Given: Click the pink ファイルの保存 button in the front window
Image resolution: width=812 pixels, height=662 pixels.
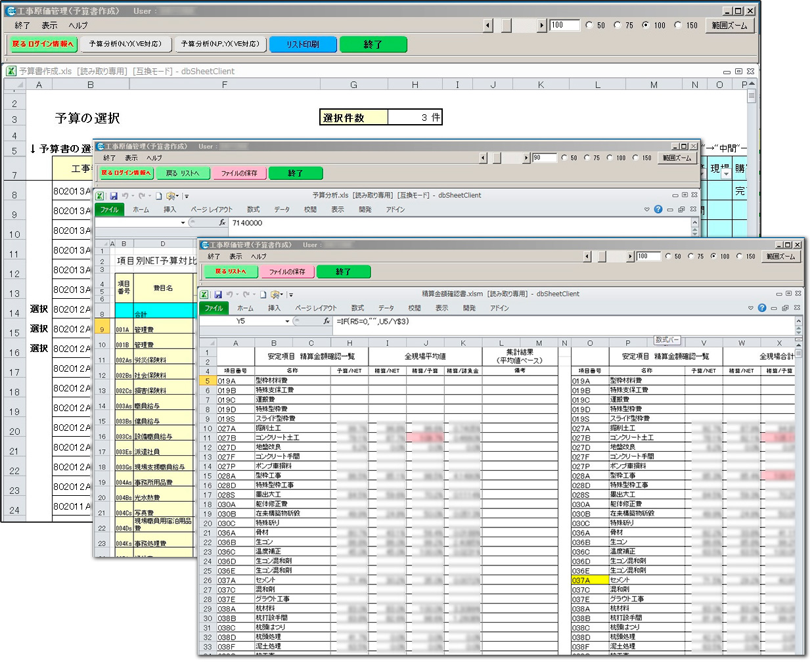Looking at the screenshot, I should 287,271.
